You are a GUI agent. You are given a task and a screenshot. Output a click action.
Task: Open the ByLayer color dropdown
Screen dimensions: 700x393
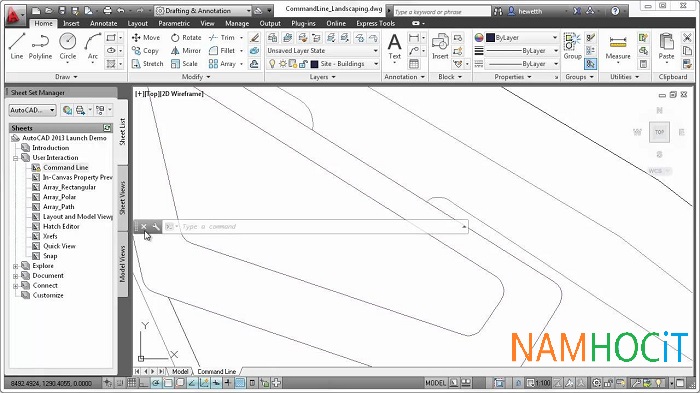pos(522,38)
